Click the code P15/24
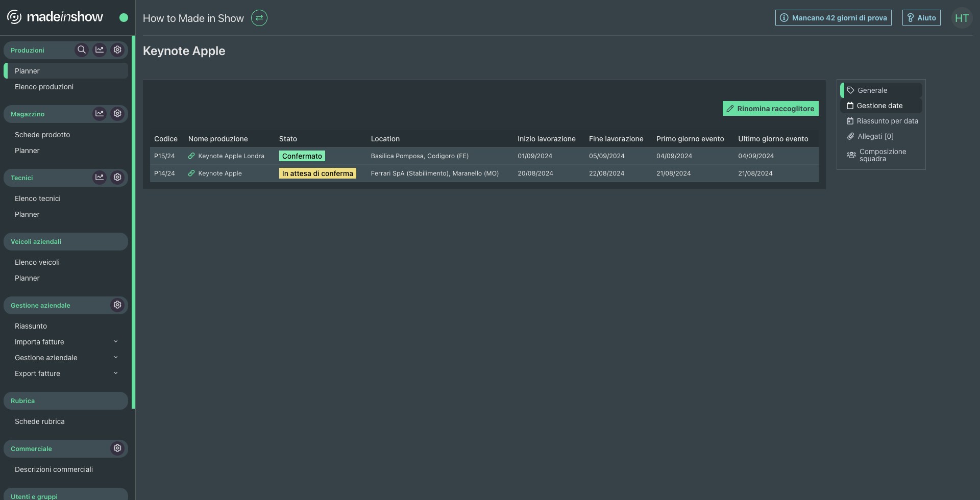The image size is (980, 500). (164, 156)
